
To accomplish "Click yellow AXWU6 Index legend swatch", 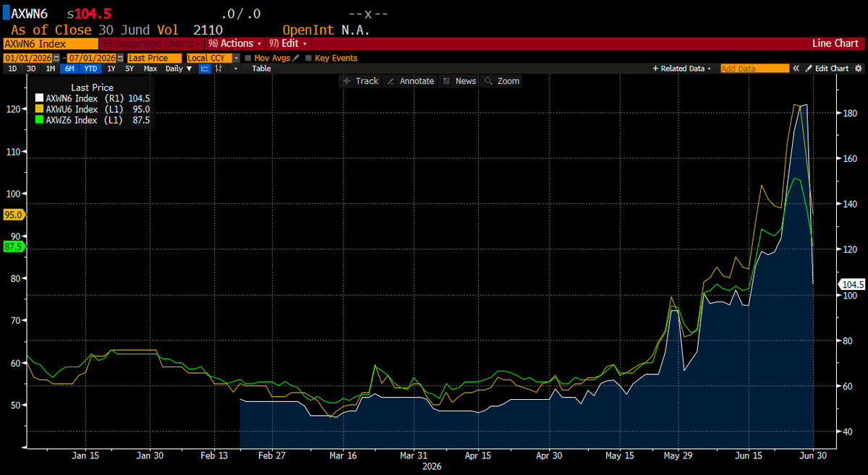I will click(x=39, y=109).
